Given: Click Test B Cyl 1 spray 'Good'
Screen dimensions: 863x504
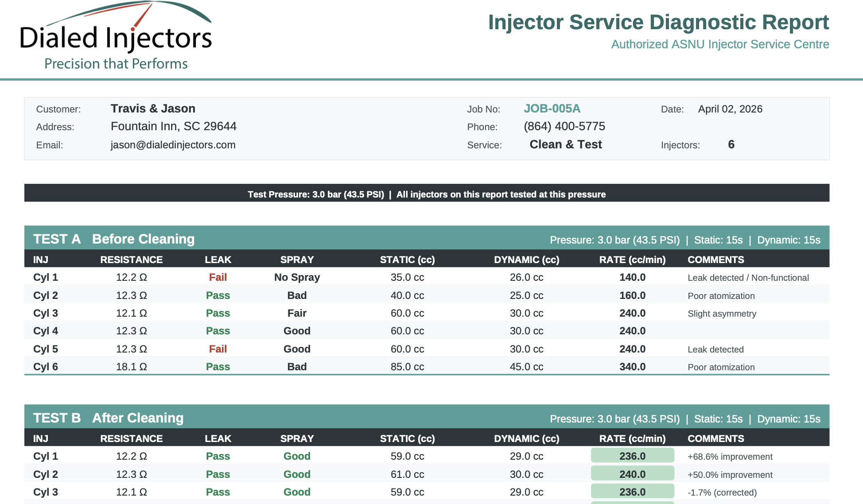Looking at the screenshot, I should click(297, 456).
